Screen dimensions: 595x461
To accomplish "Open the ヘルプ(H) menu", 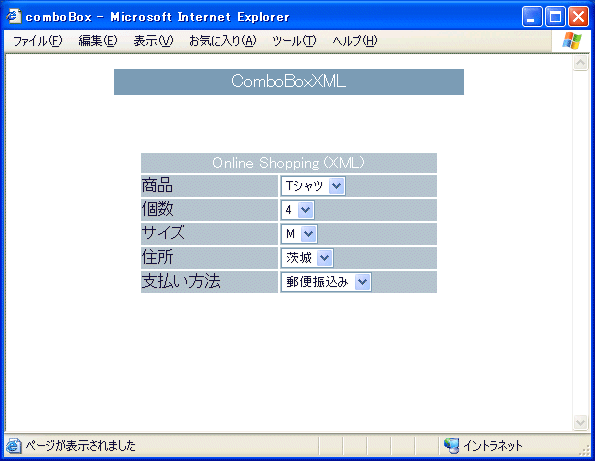I will 354,41.
